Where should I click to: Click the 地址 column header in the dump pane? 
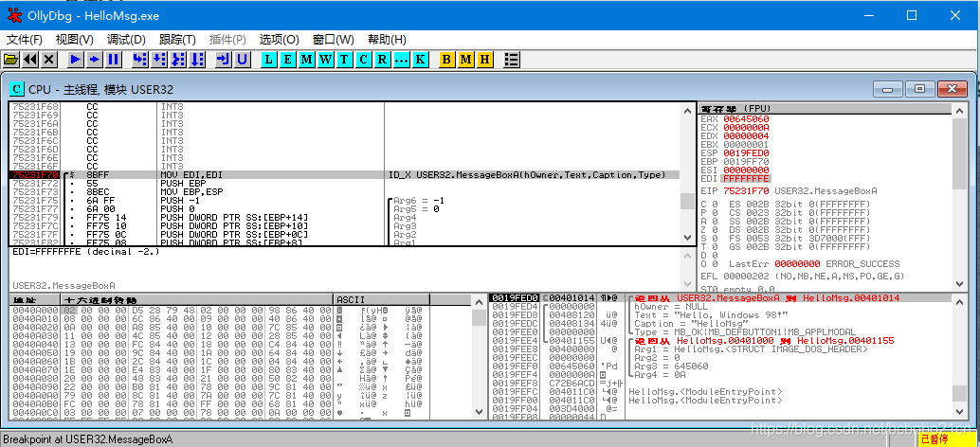(34, 299)
